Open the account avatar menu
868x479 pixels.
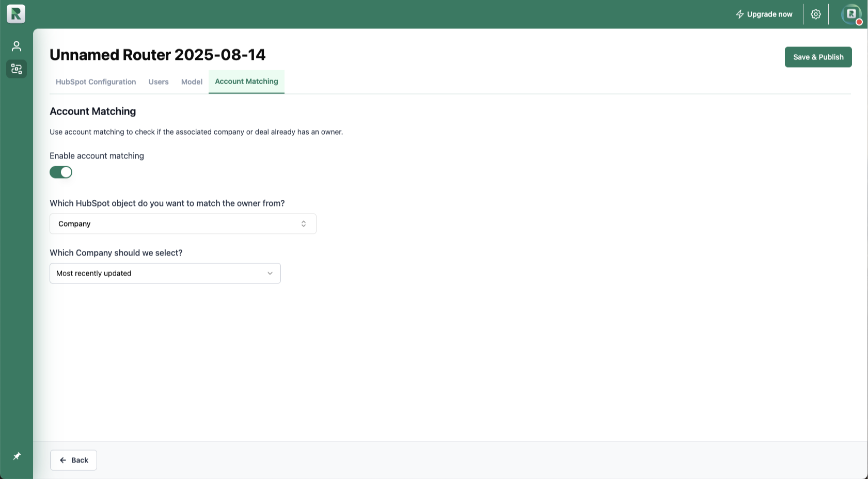(851, 14)
